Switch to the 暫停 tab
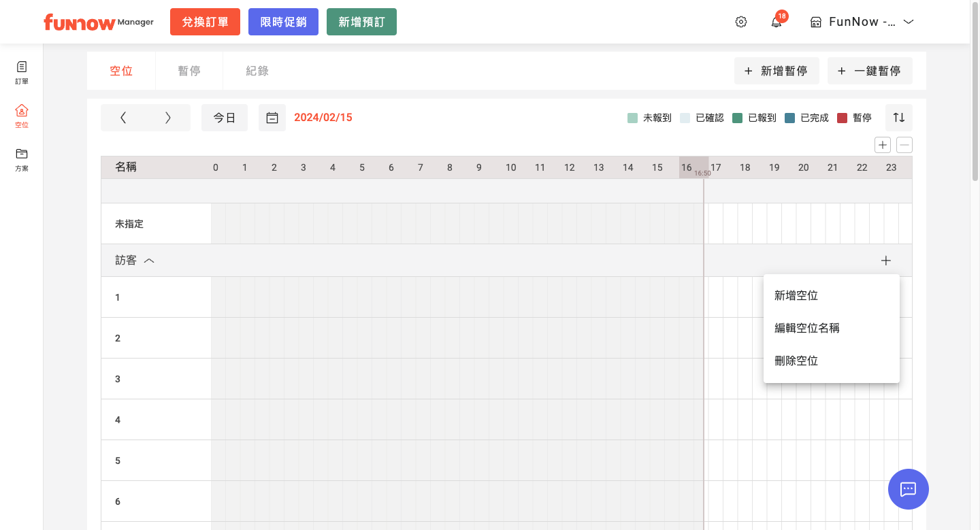 189,71
